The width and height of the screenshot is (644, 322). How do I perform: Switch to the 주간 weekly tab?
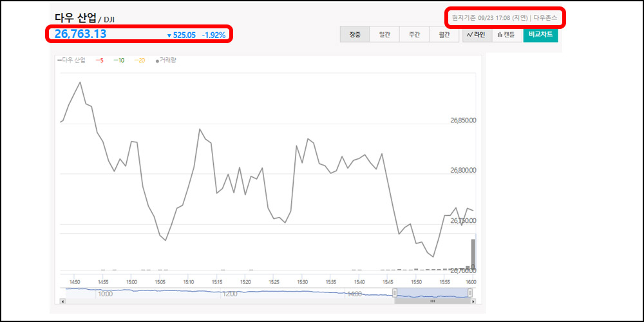pyautogui.click(x=414, y=35)
